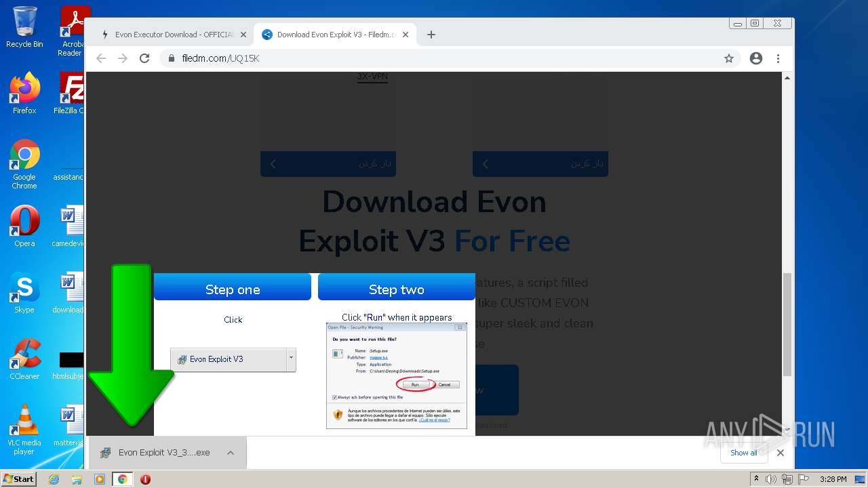The image size is (868, 488).
Task: Close the Evon Executor Download tab
Action: 243,35
